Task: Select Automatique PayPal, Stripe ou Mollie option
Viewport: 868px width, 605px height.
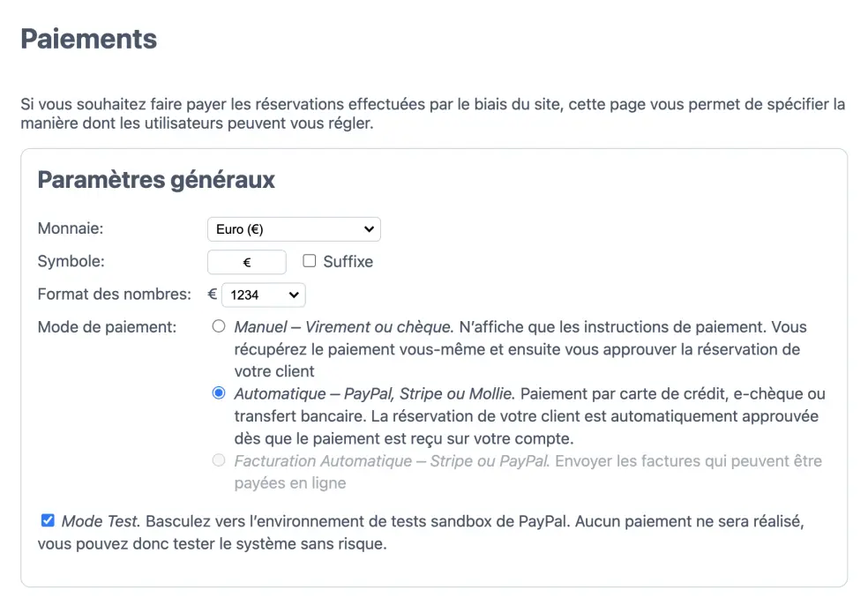Action: [218, 392]
